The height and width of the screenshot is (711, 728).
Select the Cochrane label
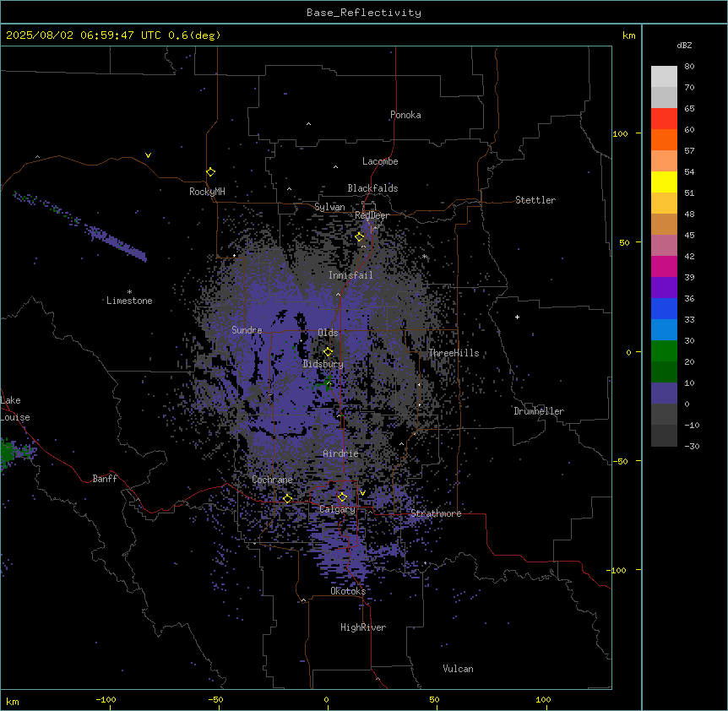click(x=272, y=480)
